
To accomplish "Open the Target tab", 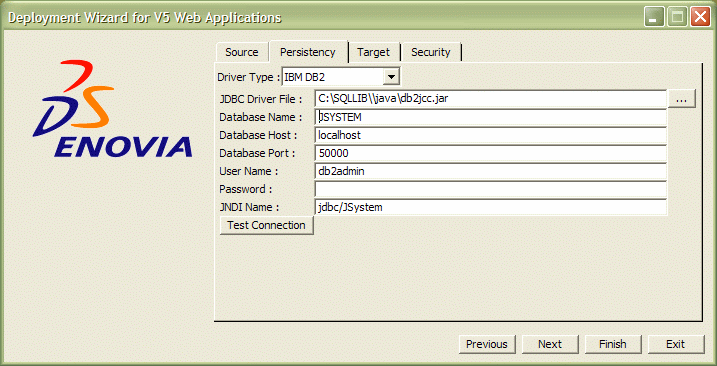I will coord(374,52).
